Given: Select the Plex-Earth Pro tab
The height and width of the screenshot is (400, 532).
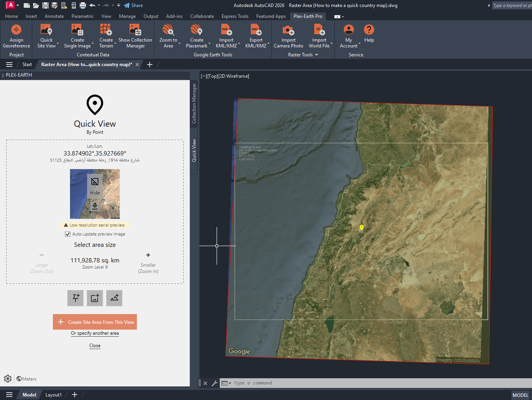Looking at the screenshot, I should tap(308, 16).
